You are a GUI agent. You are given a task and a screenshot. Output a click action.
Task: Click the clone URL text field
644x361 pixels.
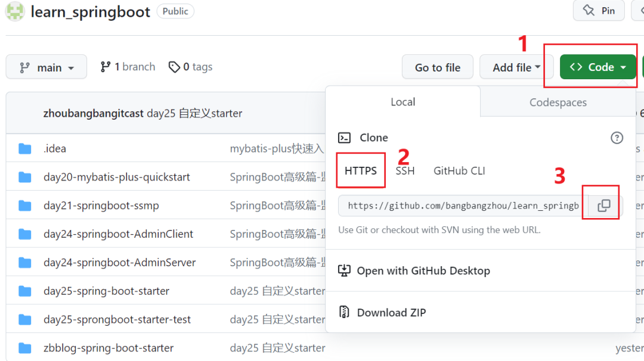click(x=463, y=206)
